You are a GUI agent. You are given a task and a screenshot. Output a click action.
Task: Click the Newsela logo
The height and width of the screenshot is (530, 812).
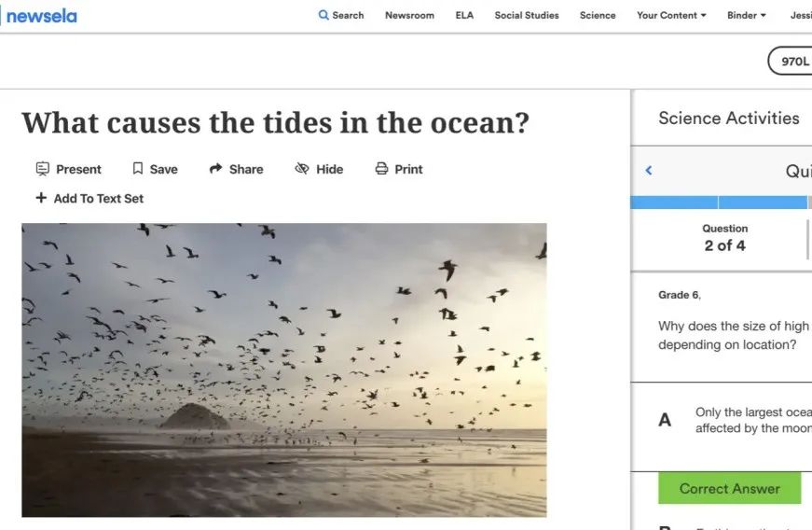tap(39, 16)
